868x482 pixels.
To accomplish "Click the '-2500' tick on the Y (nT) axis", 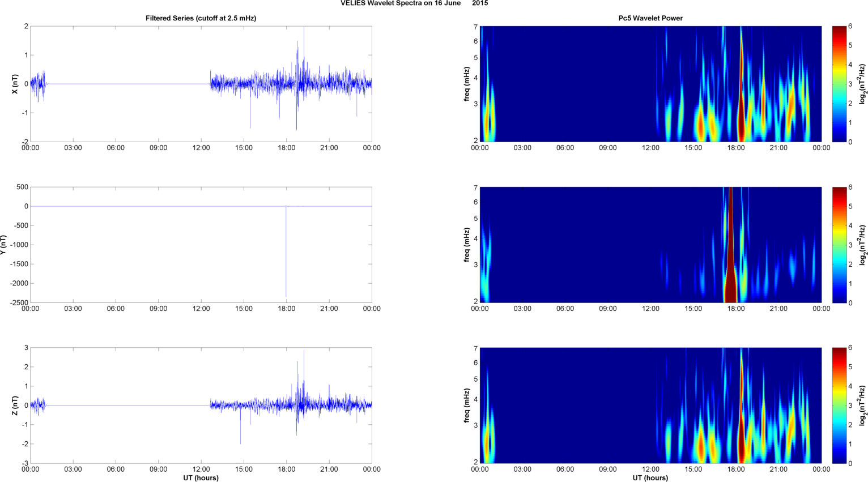I will point(19,302).
